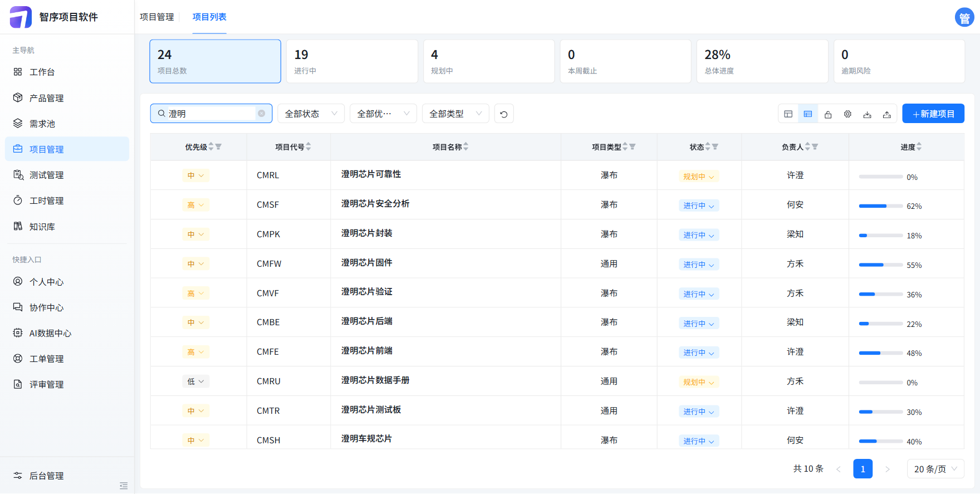Viewport: 980px width, 494px height.
Task: Open the filter funnel on 项目类型 column
Action: pyautogui.click(x=632, y=147)
